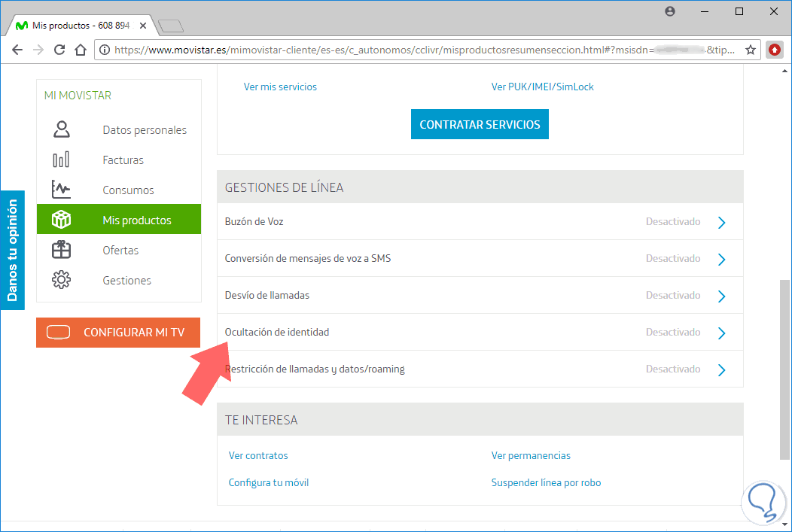Close the Mis productos browser tab
This screenshot has height=532, width=792.
point(143,26)
